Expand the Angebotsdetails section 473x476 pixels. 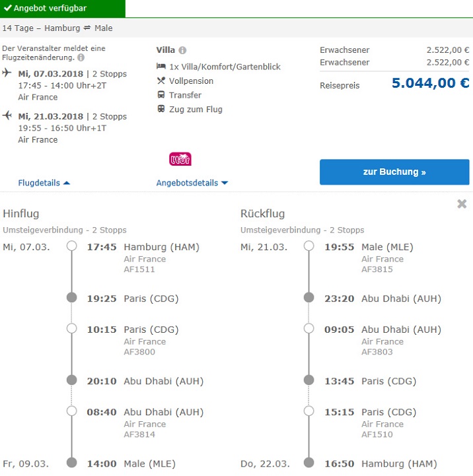click(192, 183)
